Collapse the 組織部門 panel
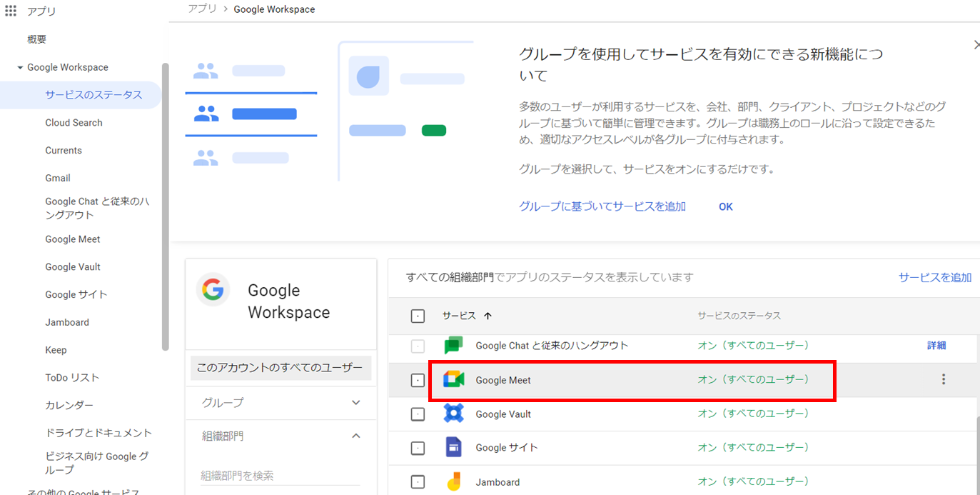Viewport: 980px width, 495px height. click(356, 436)
